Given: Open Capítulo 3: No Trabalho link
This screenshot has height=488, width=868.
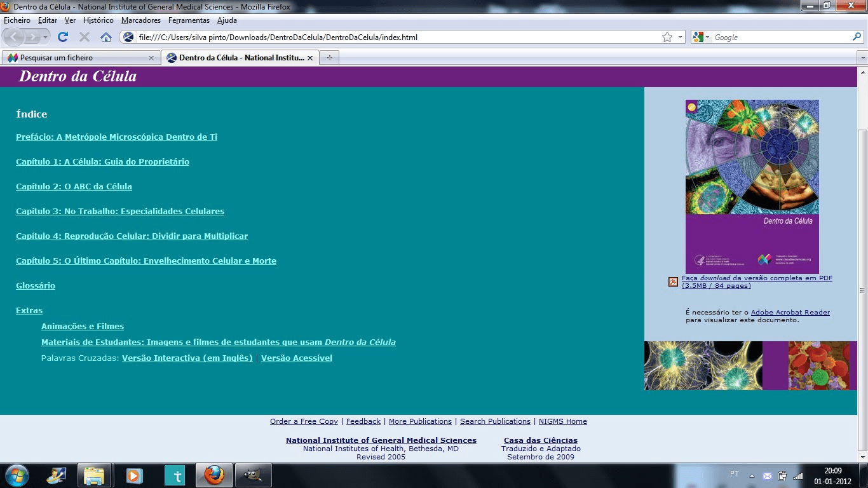Looking at the screenshot, I should pos(120,212).
